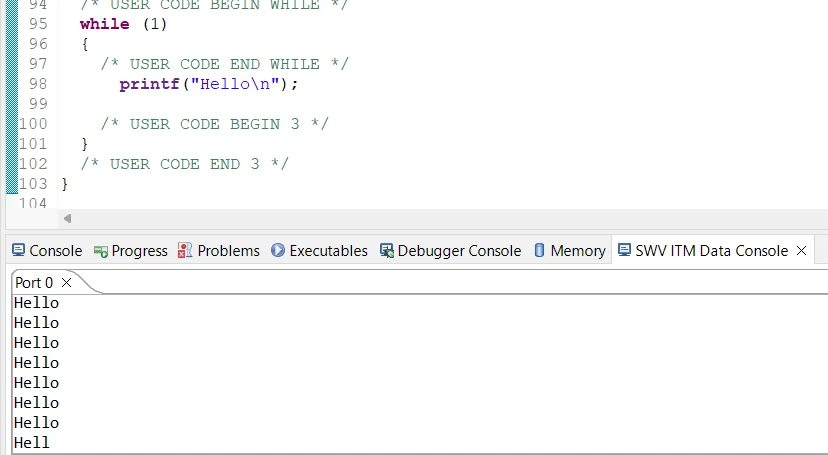Screen dimensions: 828x455
Task: Click the first Hello output line
Action: (x=36, y=303)
